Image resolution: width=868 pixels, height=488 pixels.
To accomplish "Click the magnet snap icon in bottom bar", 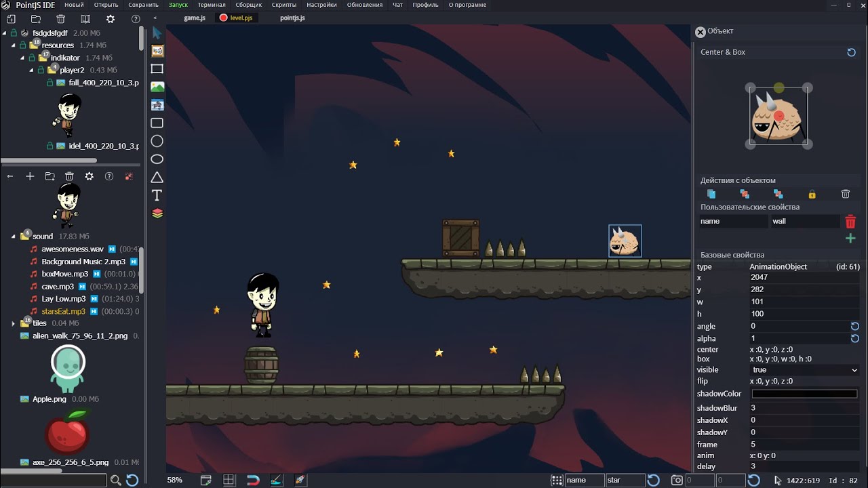I will click(253, 480).
